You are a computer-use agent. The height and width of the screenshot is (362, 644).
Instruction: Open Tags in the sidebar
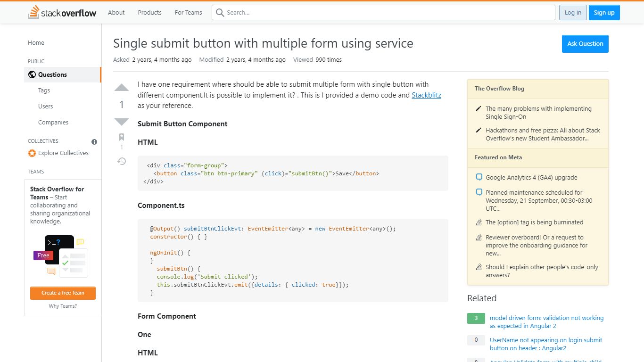point(44,90)
